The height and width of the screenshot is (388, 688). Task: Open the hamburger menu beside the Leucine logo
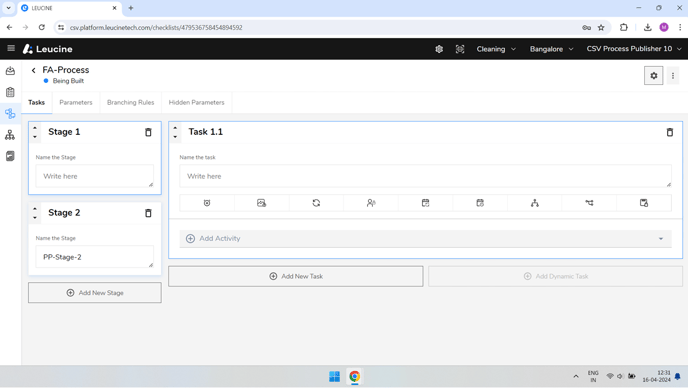[x=11, y=48]
